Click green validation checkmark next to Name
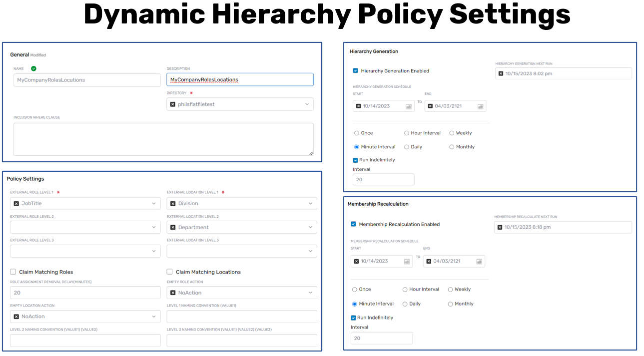This screenshot has width=644, height=356. tap(33, 68)
